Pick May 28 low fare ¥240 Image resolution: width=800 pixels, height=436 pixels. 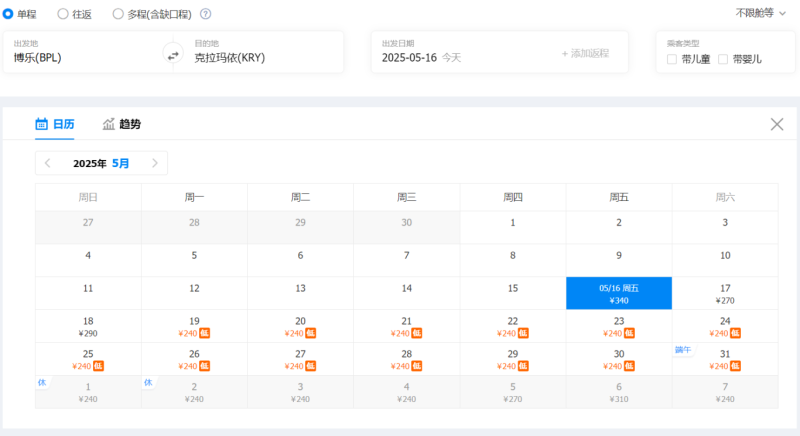(407, 359)
